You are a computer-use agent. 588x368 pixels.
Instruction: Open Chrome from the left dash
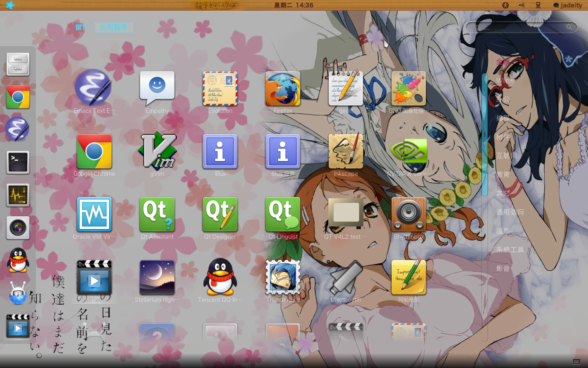18,97
